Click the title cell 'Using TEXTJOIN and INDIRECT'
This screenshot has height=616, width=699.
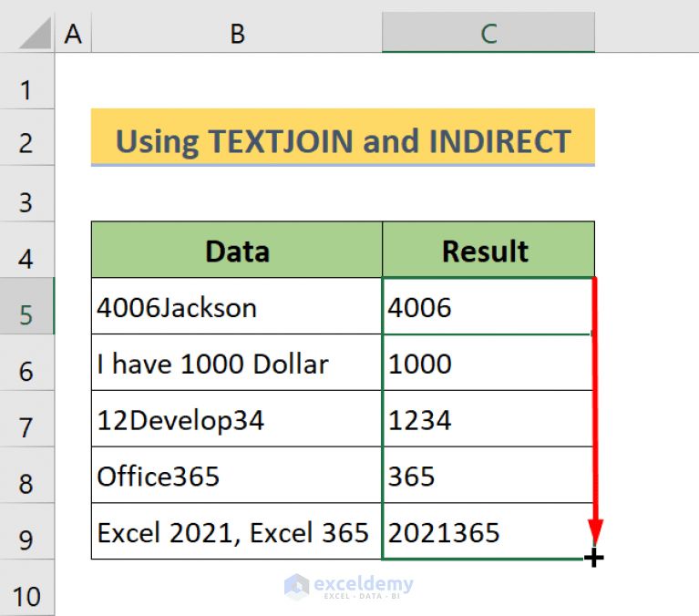click(343, 138)
